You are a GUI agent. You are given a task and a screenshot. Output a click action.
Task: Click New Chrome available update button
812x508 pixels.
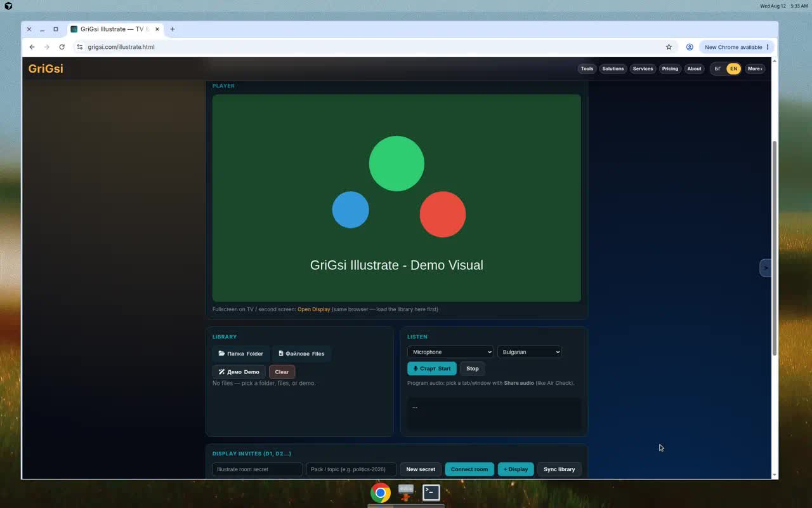click(x=737, y=47)
